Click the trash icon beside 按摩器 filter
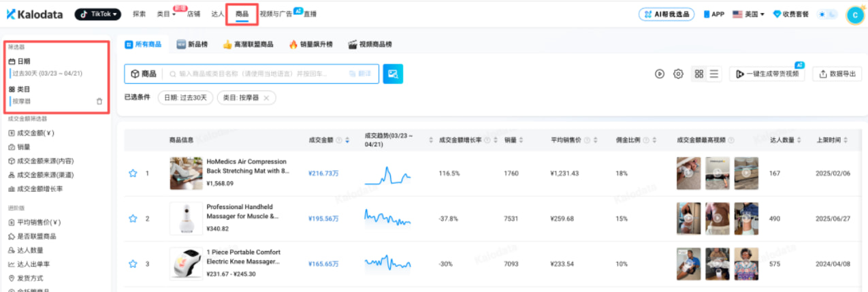 (x=99, y=101)
